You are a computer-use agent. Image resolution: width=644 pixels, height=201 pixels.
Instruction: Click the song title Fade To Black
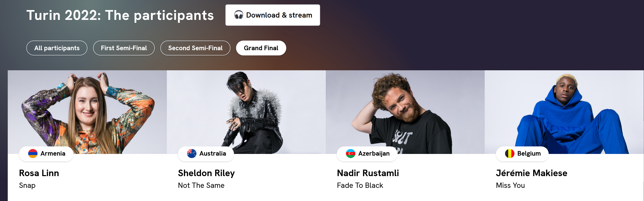(x=360, y=185)
